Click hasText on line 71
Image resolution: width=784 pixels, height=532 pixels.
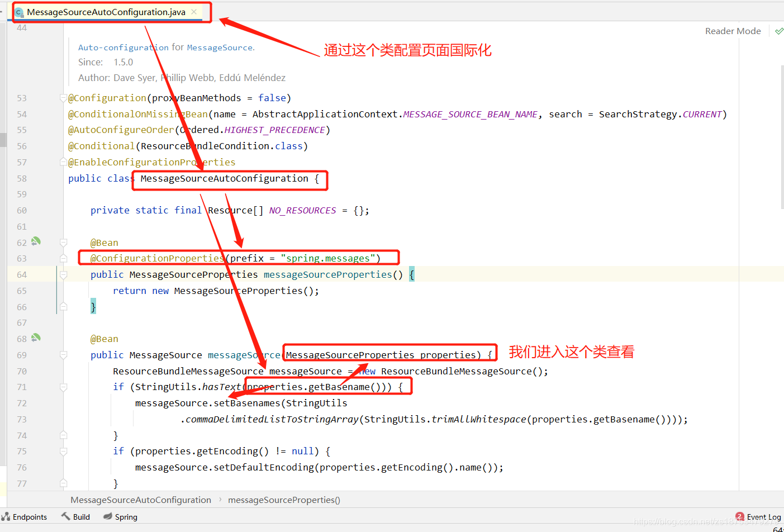(221, 387)
